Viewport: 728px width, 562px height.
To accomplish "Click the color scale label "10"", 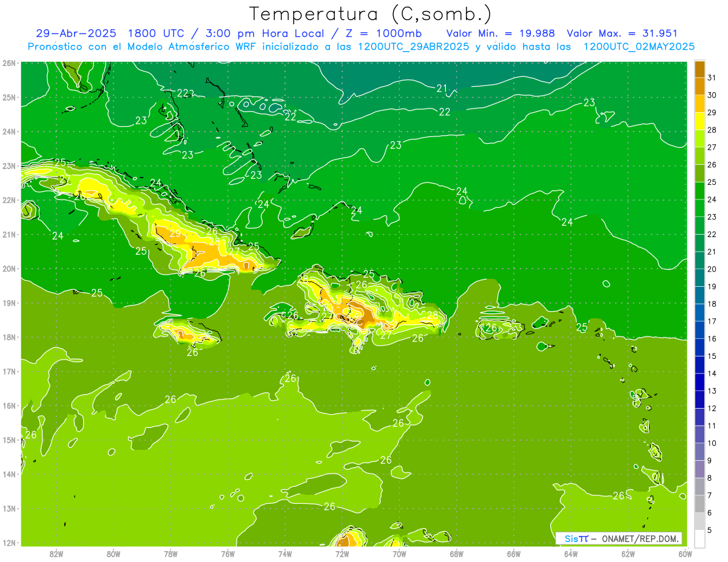I will (x=711, y=443).
